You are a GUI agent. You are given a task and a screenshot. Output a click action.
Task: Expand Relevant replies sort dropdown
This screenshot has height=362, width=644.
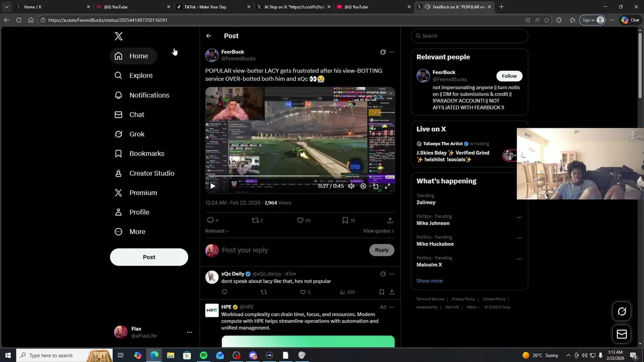217,231
